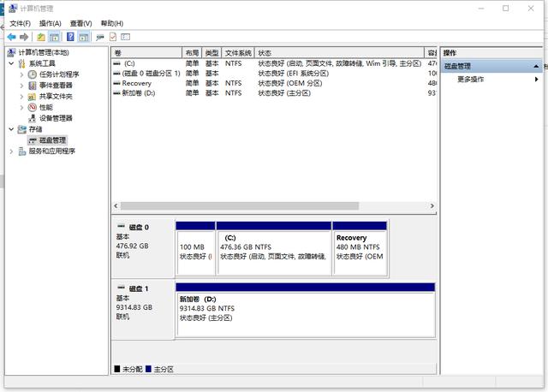Select the Recovery 480 MB partition block

point(360,248)
